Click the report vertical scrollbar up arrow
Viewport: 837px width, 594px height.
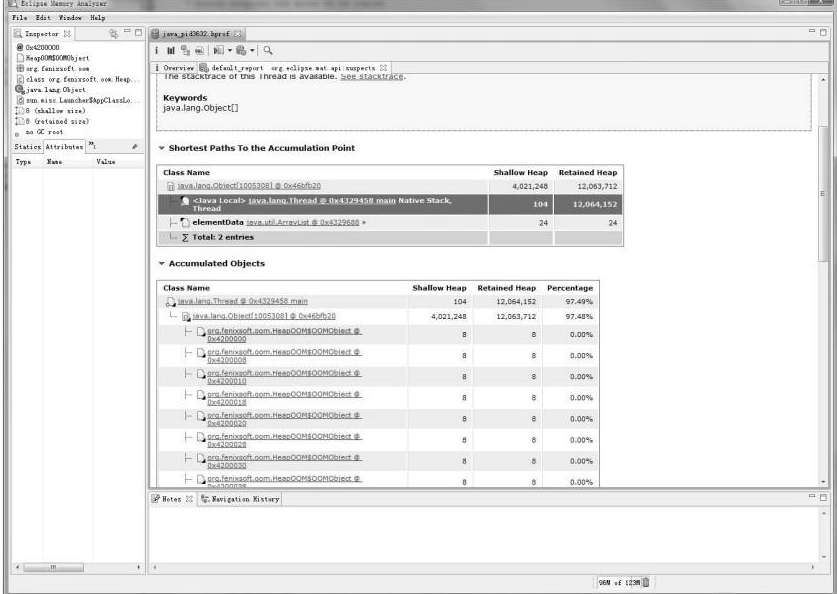[x=823, y=80]
